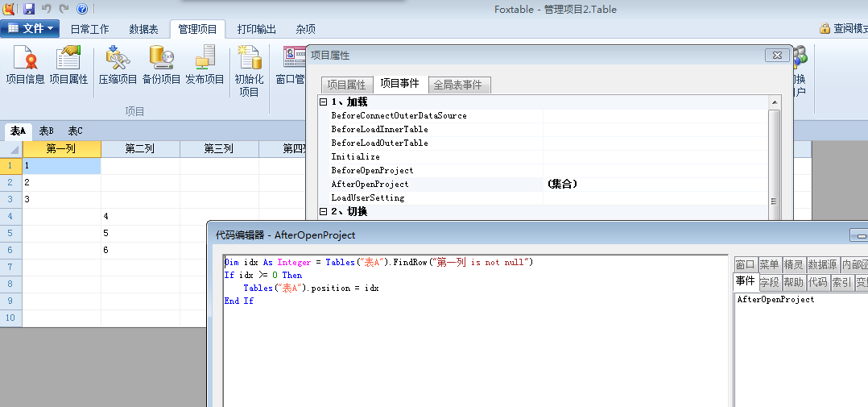
Task: Open 菜单 tab in code editor
Action: (x=769, y=264)
